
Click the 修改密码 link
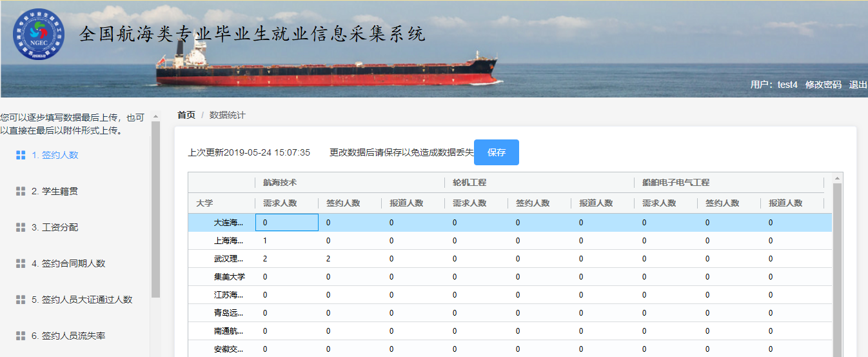tap(823, 85)
